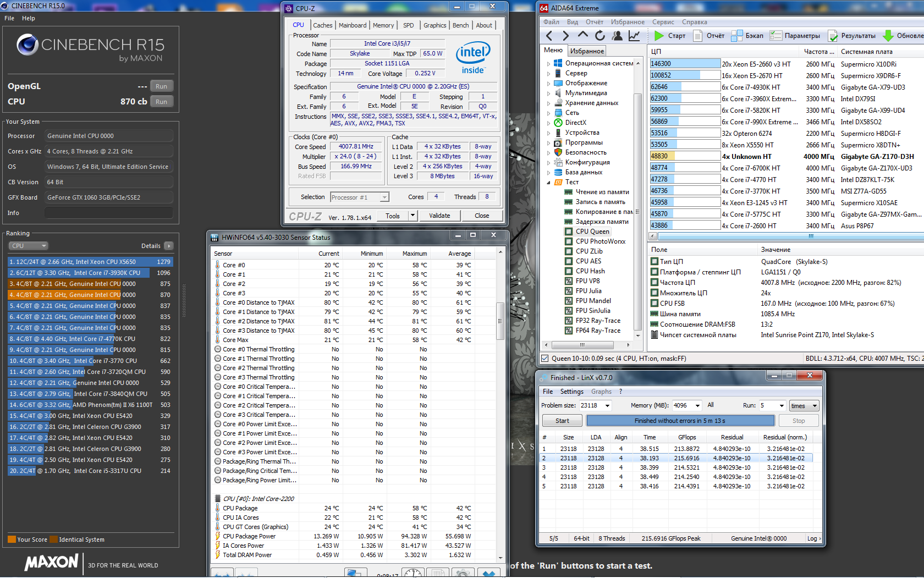Click Core #0 Thermal Throttling status icon
924x578 pixels.
pyautogui.click(x=218, y=349)
